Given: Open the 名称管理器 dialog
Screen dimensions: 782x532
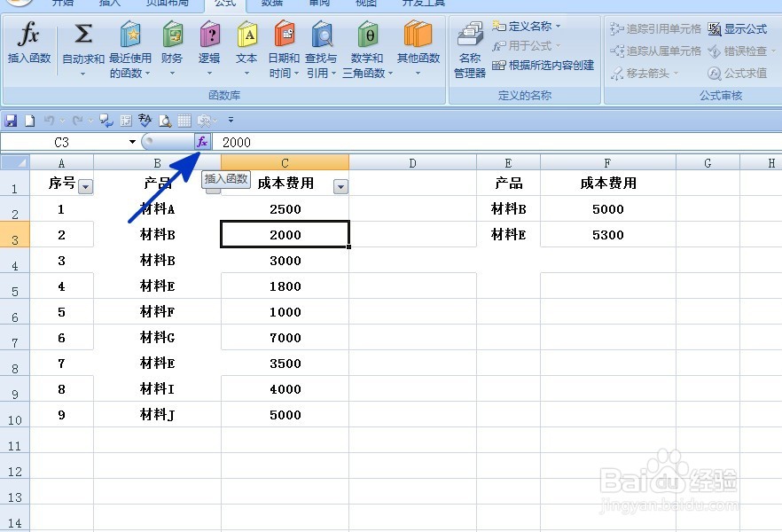Looking at the screenshot, I should pyautogui.click(x=469, y=49).
